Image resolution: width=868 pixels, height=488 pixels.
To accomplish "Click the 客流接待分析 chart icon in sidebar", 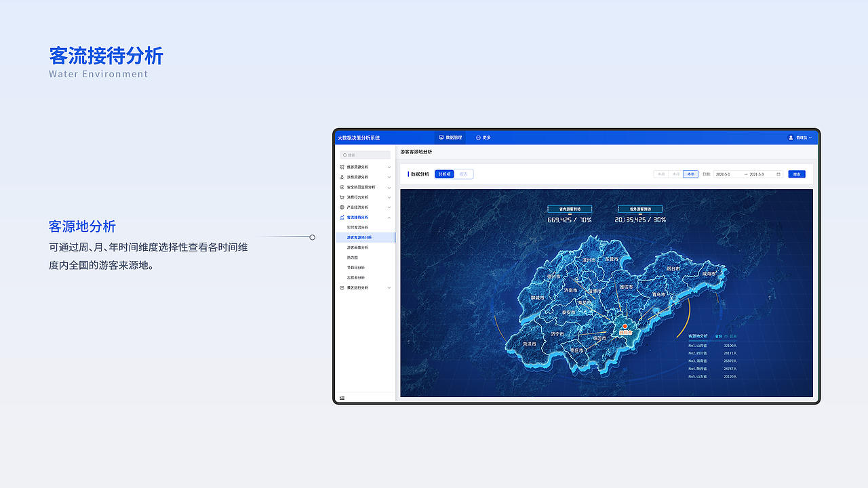I will click(341, 218).
